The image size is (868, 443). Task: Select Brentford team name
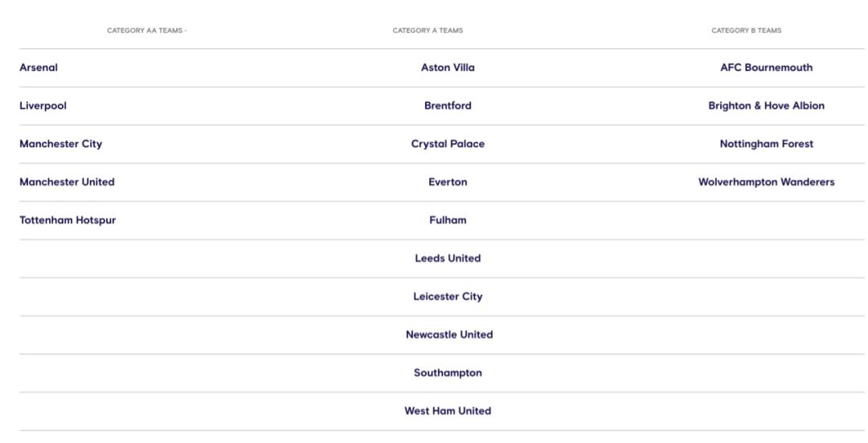click(x=448, y=106)
